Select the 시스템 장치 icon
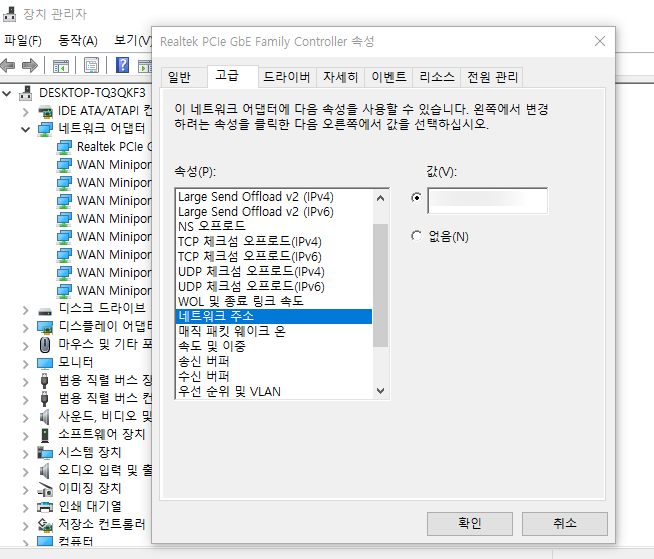 (x=45, y=453)
